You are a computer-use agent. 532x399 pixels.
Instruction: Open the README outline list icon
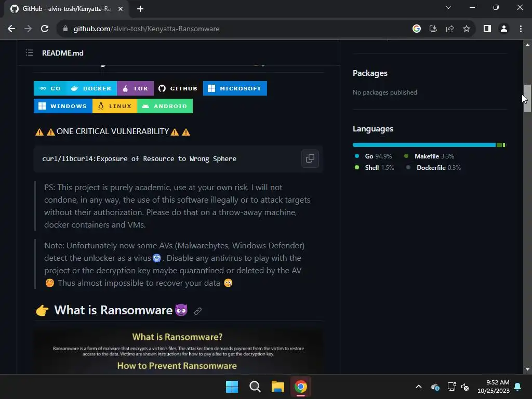(30, 52)
